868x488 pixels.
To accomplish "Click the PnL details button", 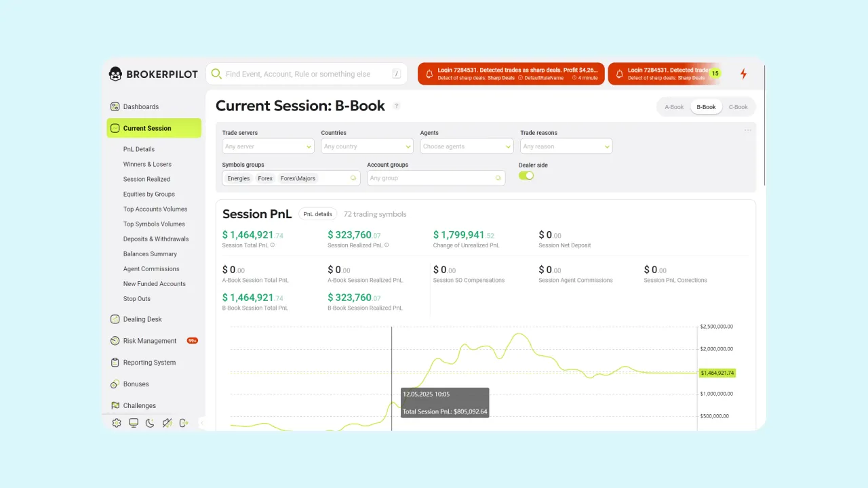I will (x=317, y=214).
